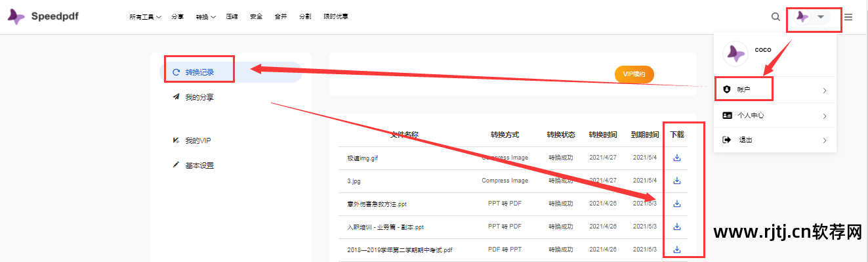Click the 到期时间 column header
This screenshot has height=262, width=868.
pyautogui.click(x=645, y=135)
